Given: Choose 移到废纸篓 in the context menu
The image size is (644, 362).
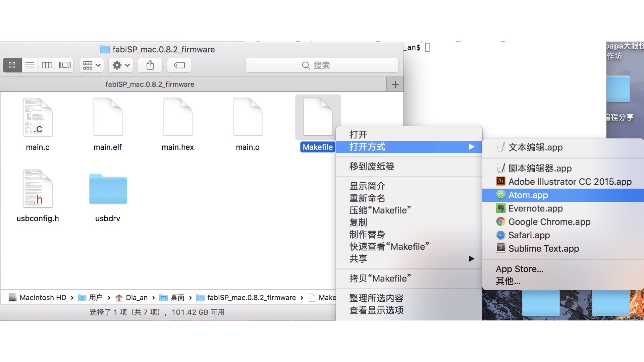Looking at the screenshot, I should click(x=409, y=166).
